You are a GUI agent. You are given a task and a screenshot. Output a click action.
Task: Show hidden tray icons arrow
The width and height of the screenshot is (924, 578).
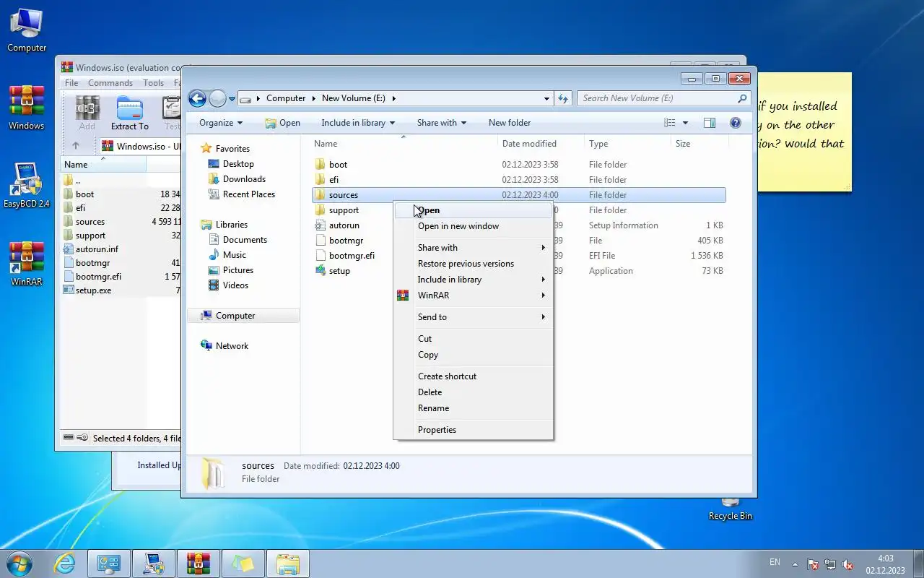(796, 564)
